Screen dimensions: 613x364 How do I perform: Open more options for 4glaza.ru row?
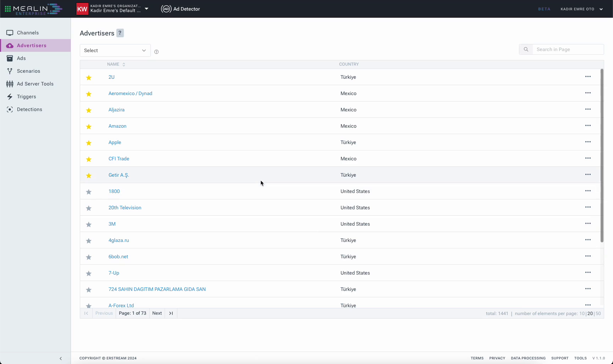588,240
